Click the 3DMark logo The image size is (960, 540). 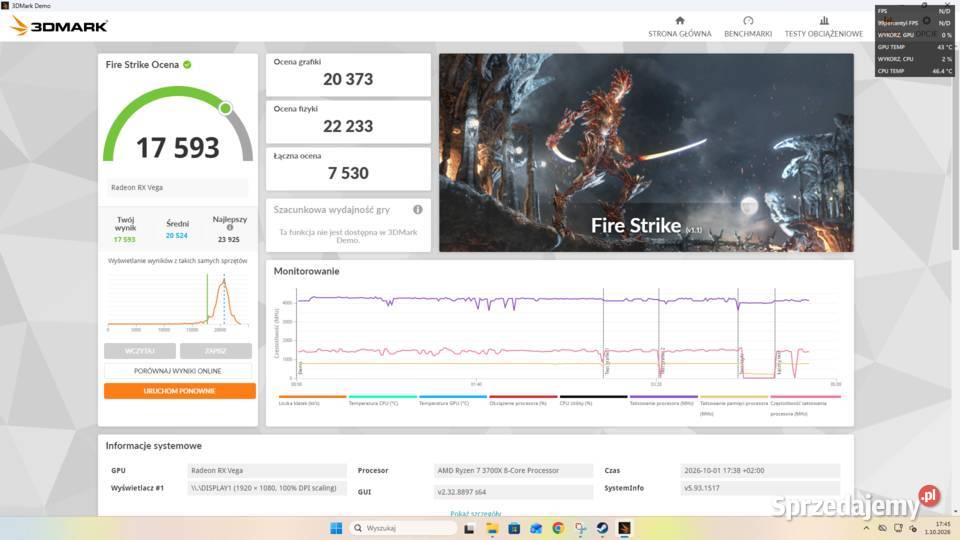click(59, 26)
